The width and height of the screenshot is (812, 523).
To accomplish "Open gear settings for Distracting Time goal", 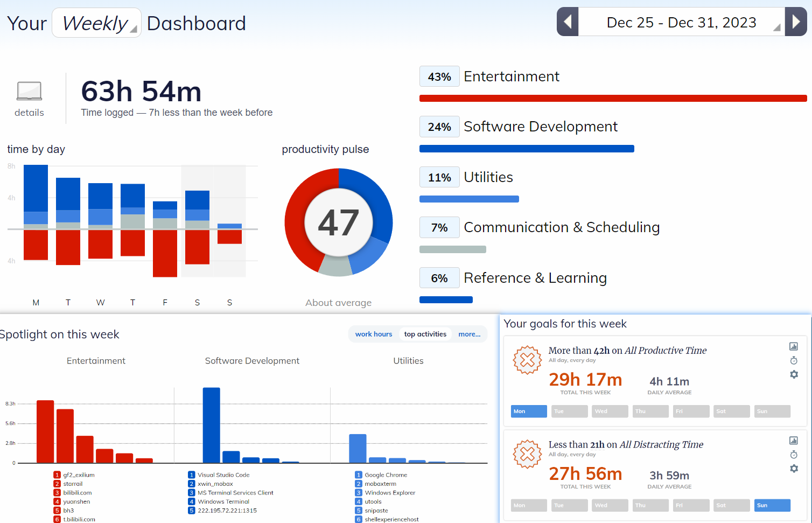I will [x=794, y=469].
